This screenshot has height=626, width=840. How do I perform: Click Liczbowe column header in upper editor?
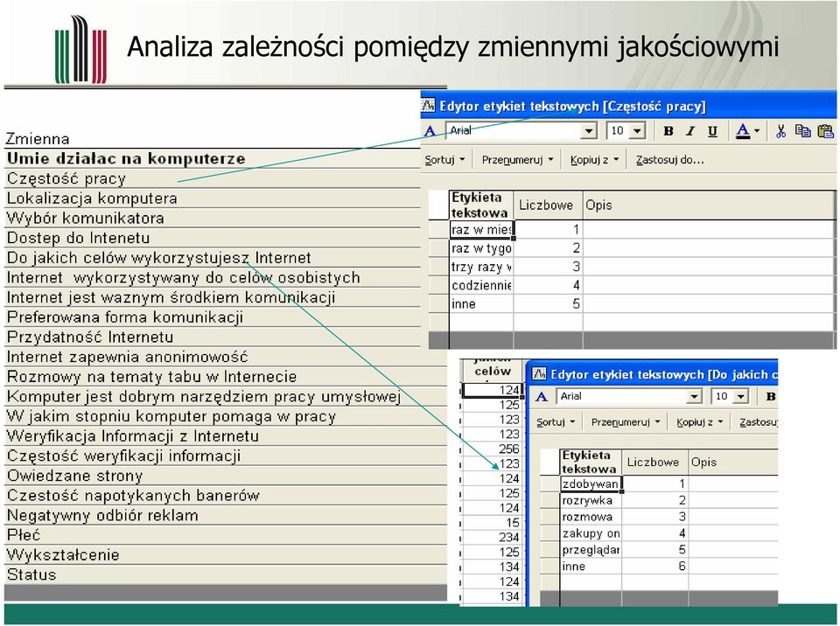point(548,205)
